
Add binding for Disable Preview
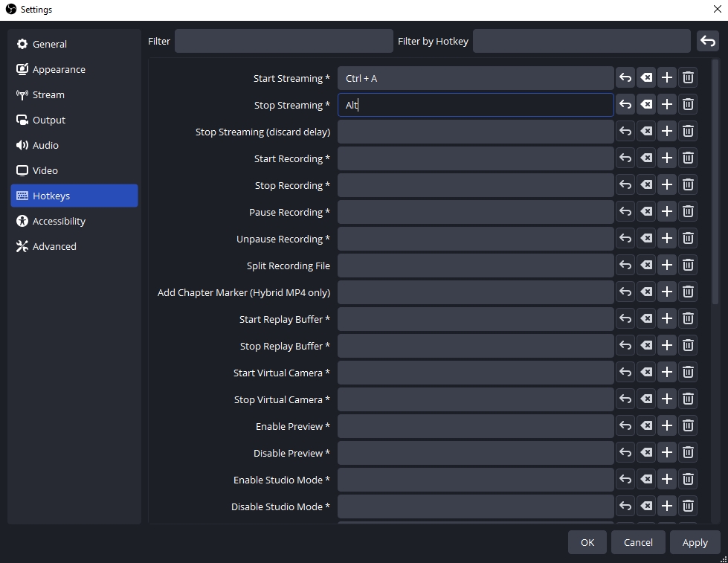(667, 453)
